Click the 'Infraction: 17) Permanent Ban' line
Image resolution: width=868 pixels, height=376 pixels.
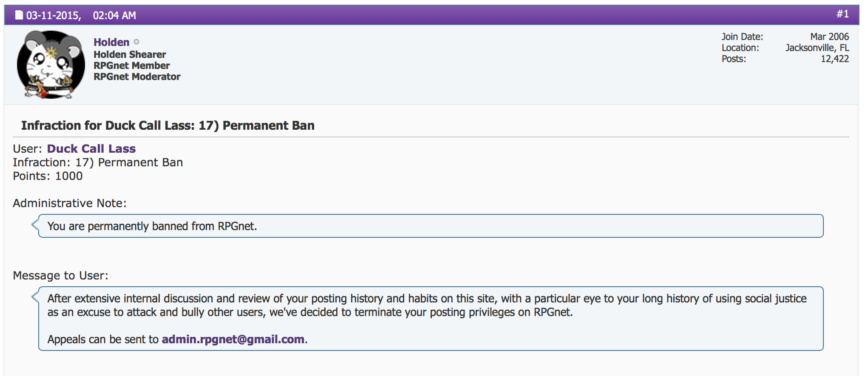click(98, 162)
